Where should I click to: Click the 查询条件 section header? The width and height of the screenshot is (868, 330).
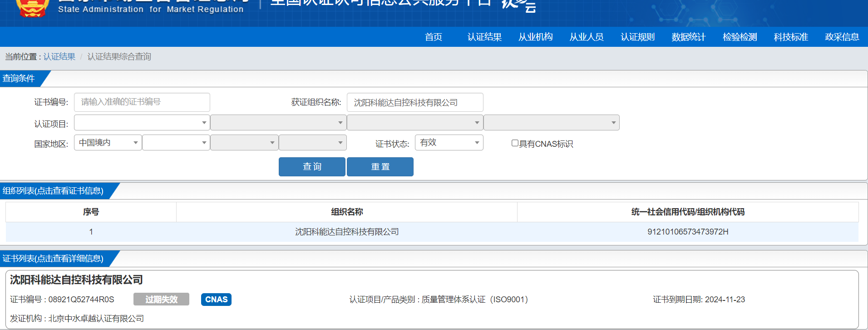pos(19,79)
